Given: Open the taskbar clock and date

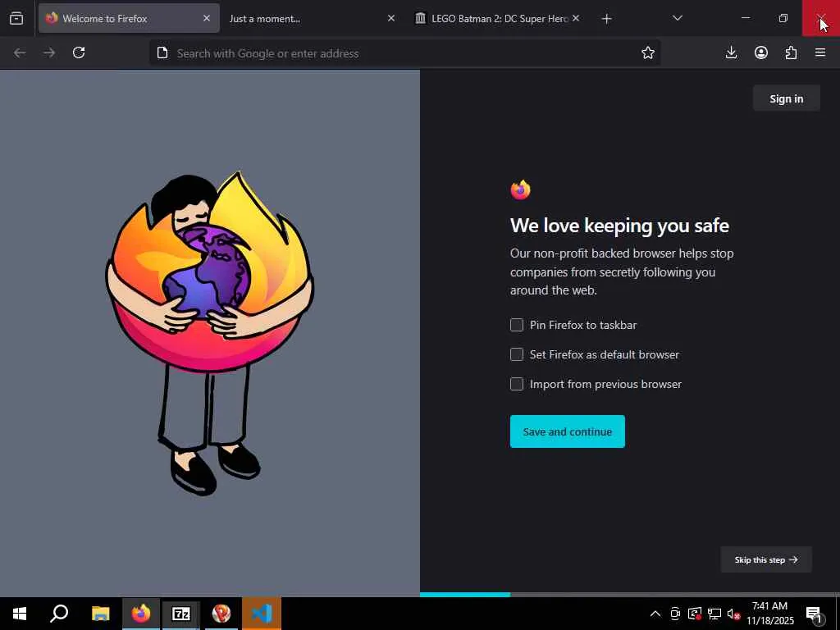Looking at the screenshot, I should point(769,614).
